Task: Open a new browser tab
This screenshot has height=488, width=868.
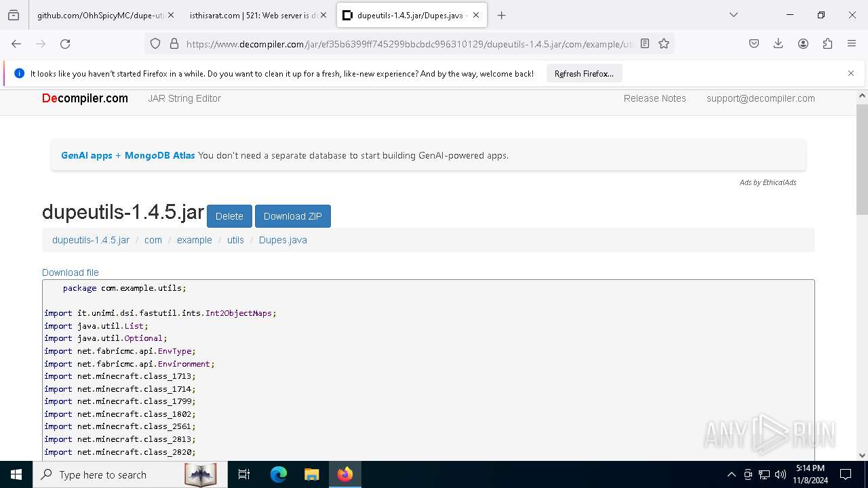Action: click(502, 15)
